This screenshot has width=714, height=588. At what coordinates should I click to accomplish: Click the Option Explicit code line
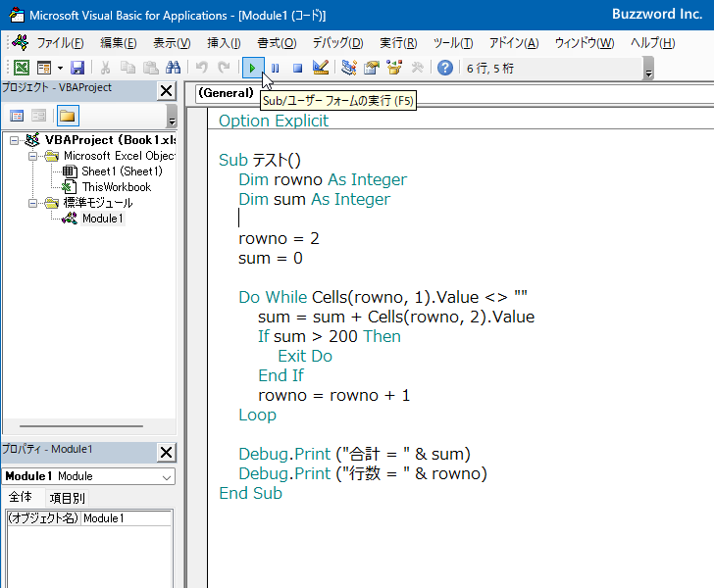tap(274, 121)
